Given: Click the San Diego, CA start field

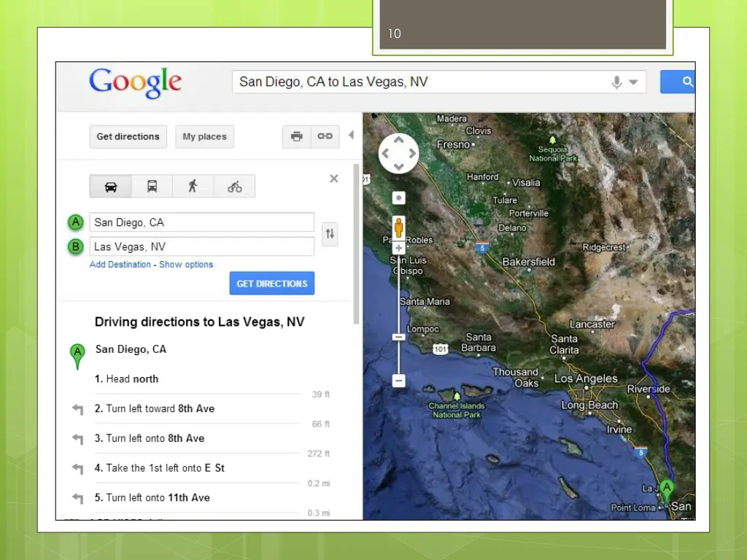Looking at the screenshot, I should pos(202,222).
